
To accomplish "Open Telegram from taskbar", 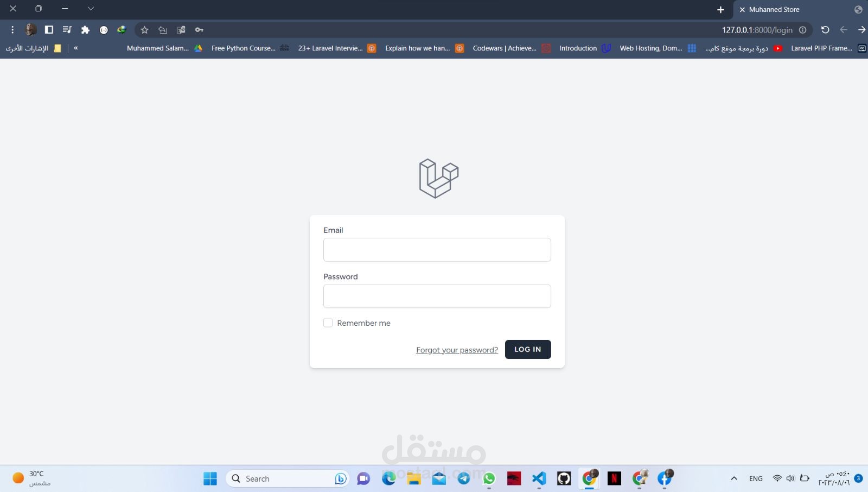I will click(x=464, y=478).
